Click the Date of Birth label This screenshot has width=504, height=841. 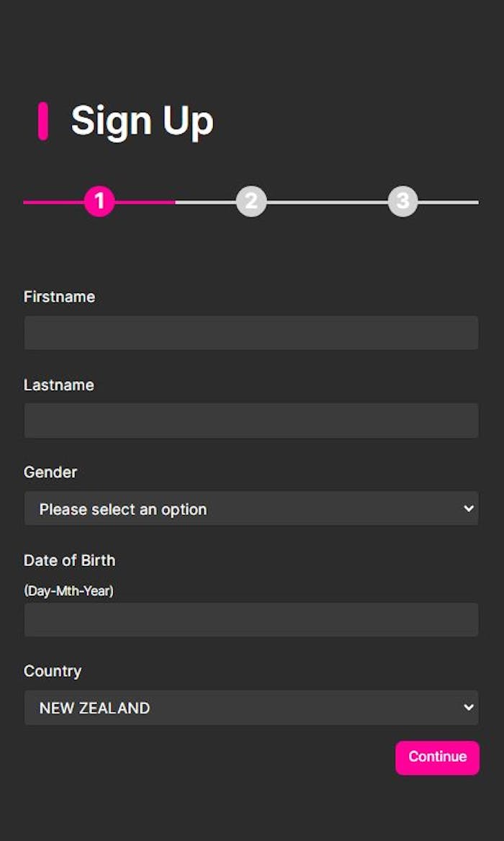(69, 560)
